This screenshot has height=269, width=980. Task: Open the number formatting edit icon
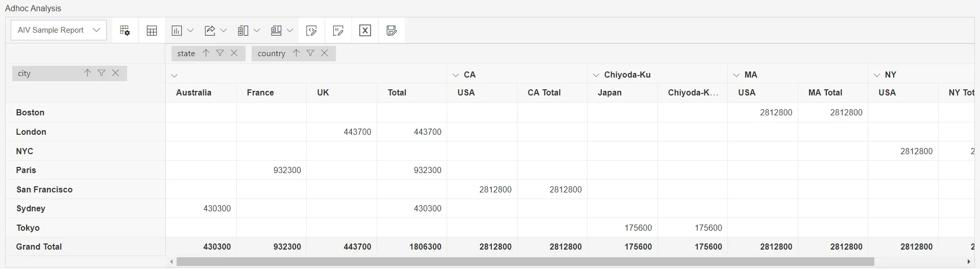click(x=338, y=31)
